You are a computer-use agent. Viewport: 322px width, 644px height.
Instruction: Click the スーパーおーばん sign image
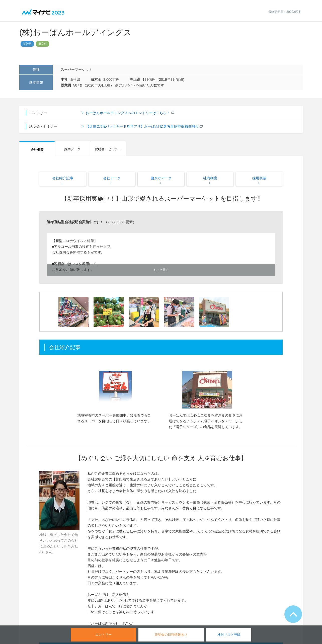tap(115, 386)
